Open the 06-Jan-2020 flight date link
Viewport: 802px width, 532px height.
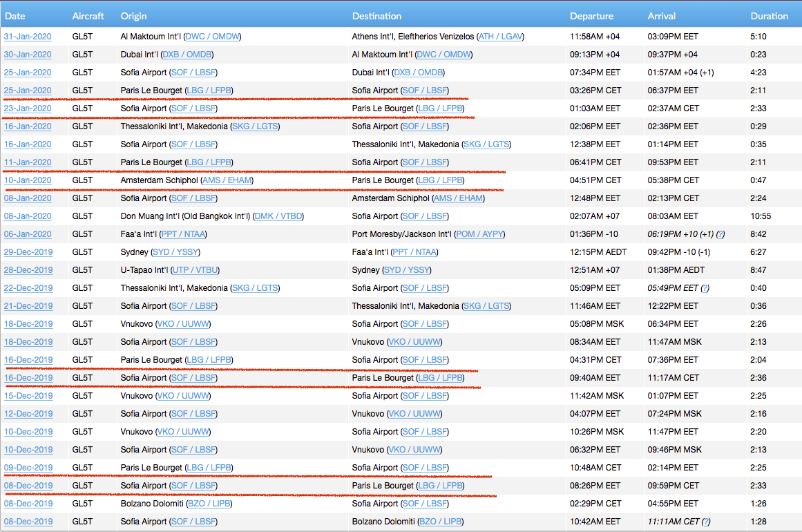pos(28,234)
